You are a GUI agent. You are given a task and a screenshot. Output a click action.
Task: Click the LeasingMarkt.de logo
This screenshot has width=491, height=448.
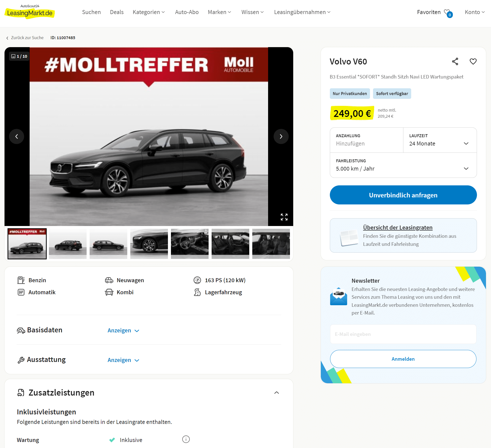[30, 12]
